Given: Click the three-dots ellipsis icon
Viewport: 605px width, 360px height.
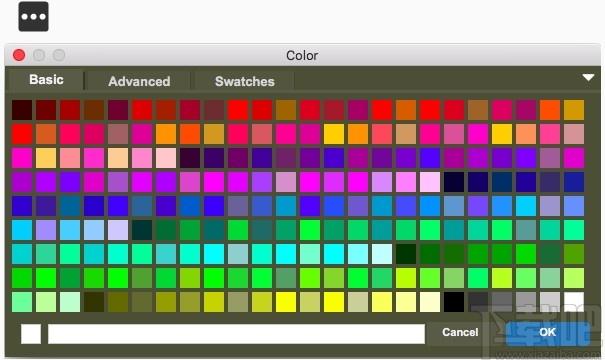Looking at the screenshot, I should [x=34, y=17].
